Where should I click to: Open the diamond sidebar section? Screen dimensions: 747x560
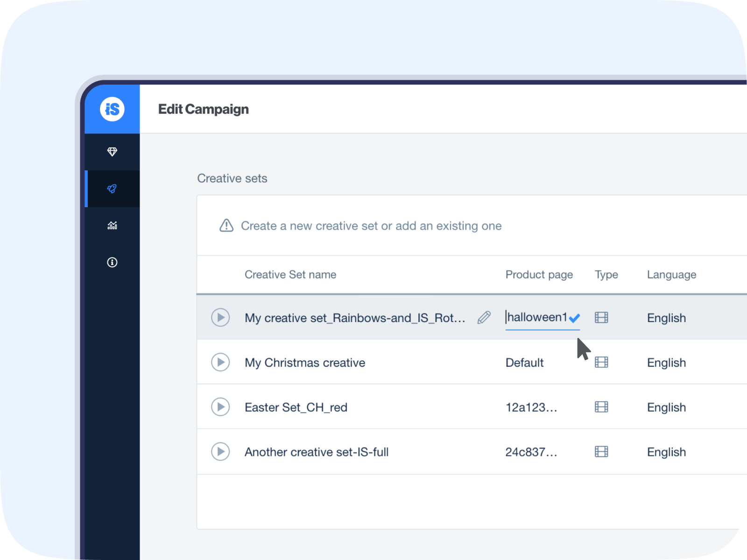pos(112,152)
